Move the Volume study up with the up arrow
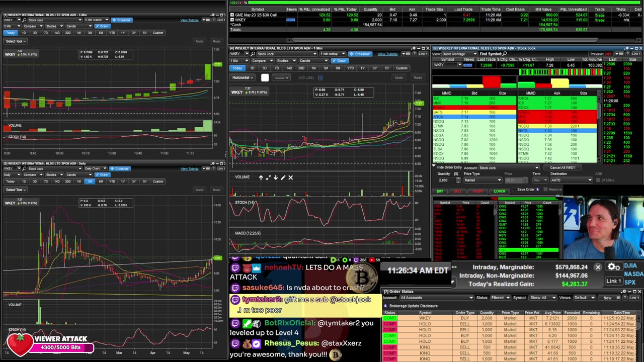Screen dimensions: 644x362 click(261, 177)
